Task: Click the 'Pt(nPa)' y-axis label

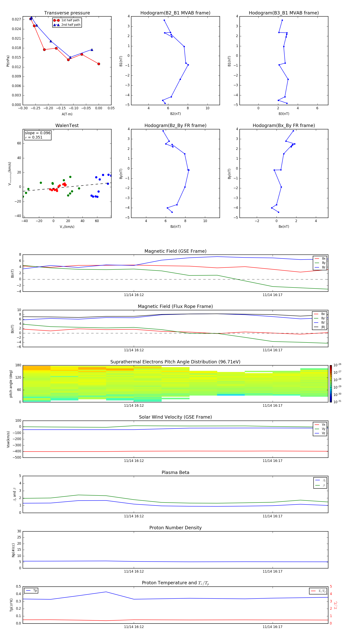Action: (8, 61)
